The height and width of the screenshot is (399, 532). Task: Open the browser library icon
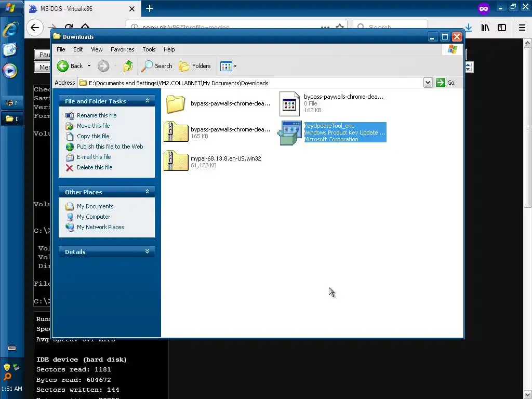coord(485,28)
